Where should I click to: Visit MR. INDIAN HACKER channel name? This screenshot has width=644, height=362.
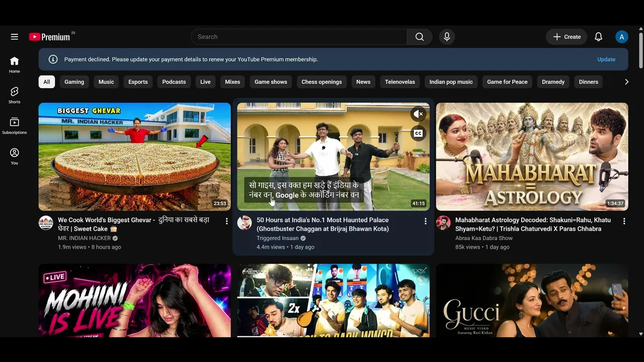[84, 238]
